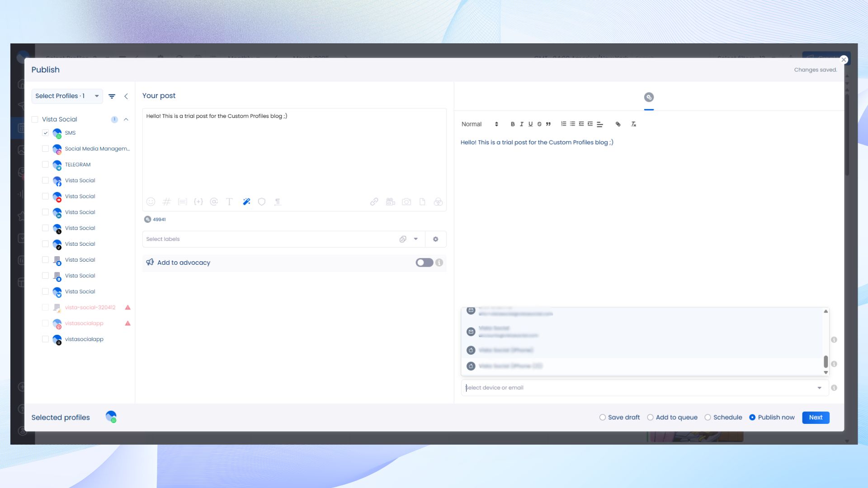Open the AI magic wand assistant
This screenshot has height=488, width=868.
246,202
